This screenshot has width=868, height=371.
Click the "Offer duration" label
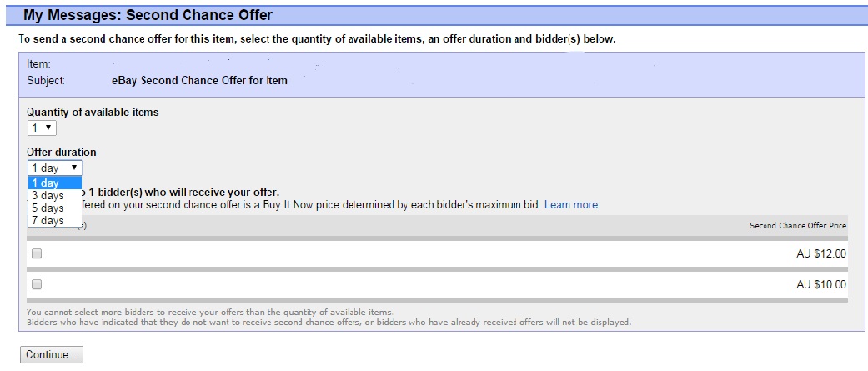point(62,152)
